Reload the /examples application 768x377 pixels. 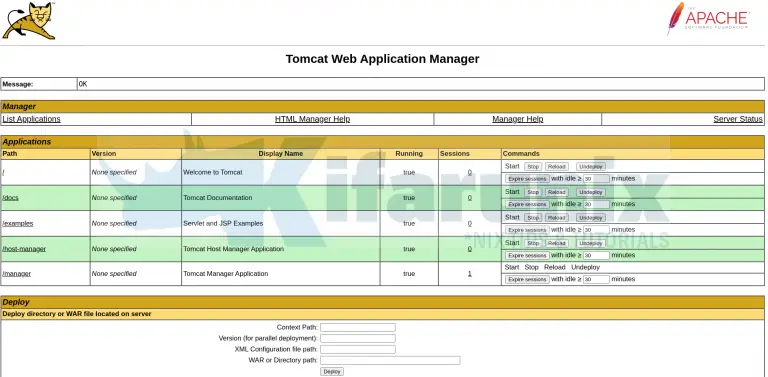pos(556,218)
